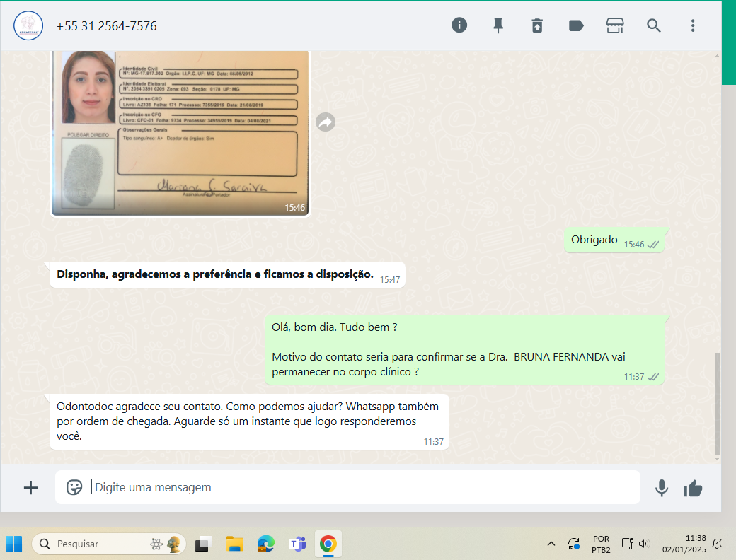The height and width of the screenshot is (560, 736).
Task: Delete chat using the trash icon
Action: coord(537,25)
